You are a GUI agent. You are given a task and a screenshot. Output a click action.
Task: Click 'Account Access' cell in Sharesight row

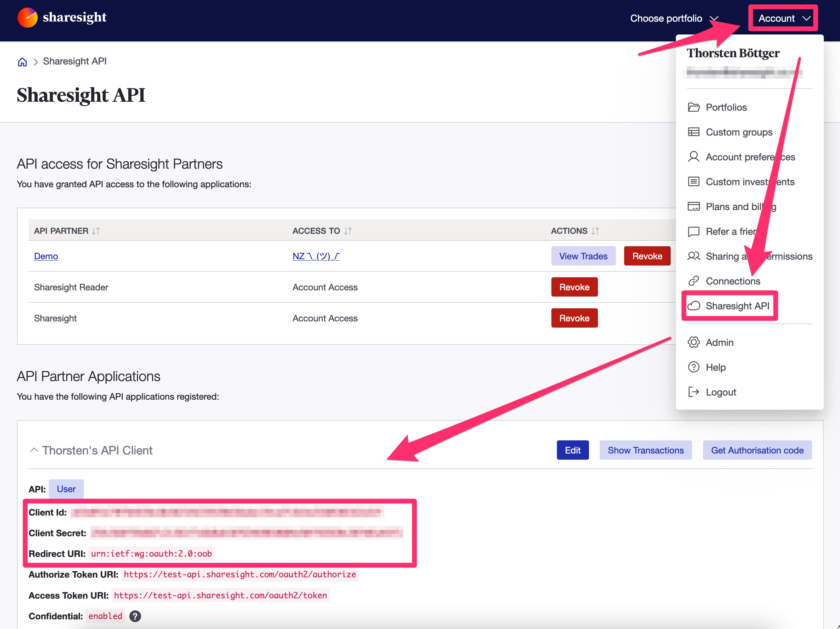(x=325, y=318)
